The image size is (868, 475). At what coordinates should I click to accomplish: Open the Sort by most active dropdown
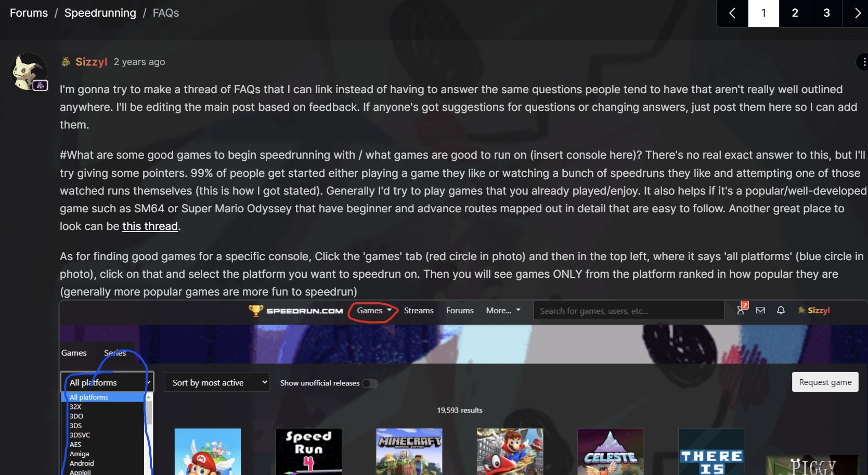click(217, 382)
